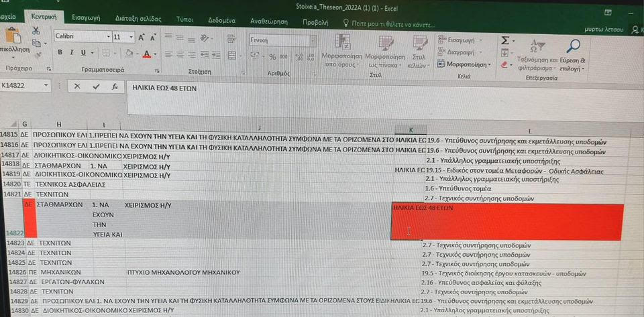Click the percent style icon
The width and height of the screenshot is (644, 317).
[273, 57]
